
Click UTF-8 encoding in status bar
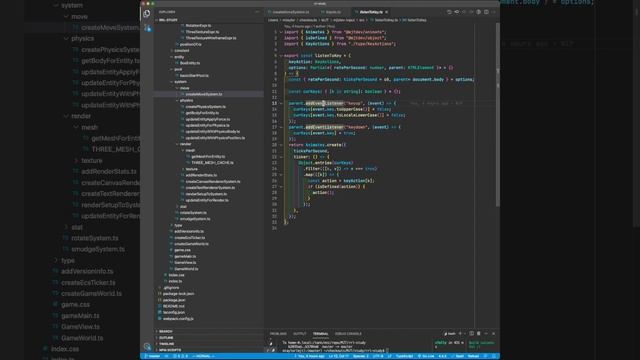[x=378, y=356]
